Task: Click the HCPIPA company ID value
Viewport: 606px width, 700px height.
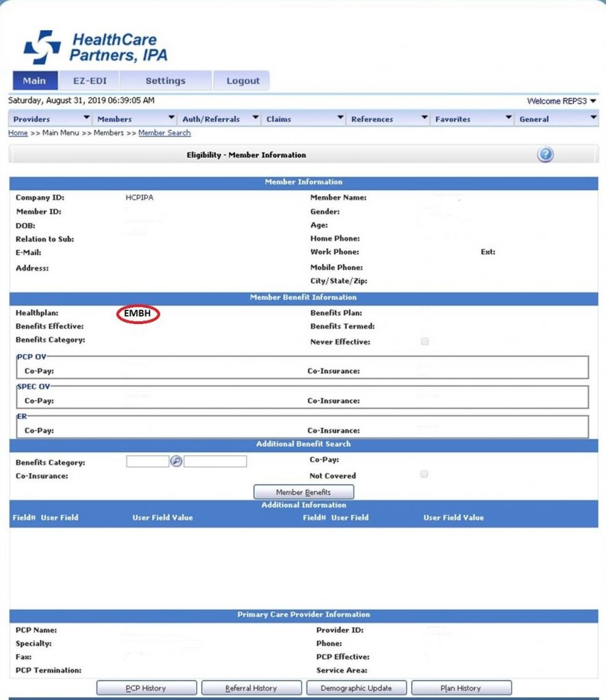Action: [x=139, y=198]
